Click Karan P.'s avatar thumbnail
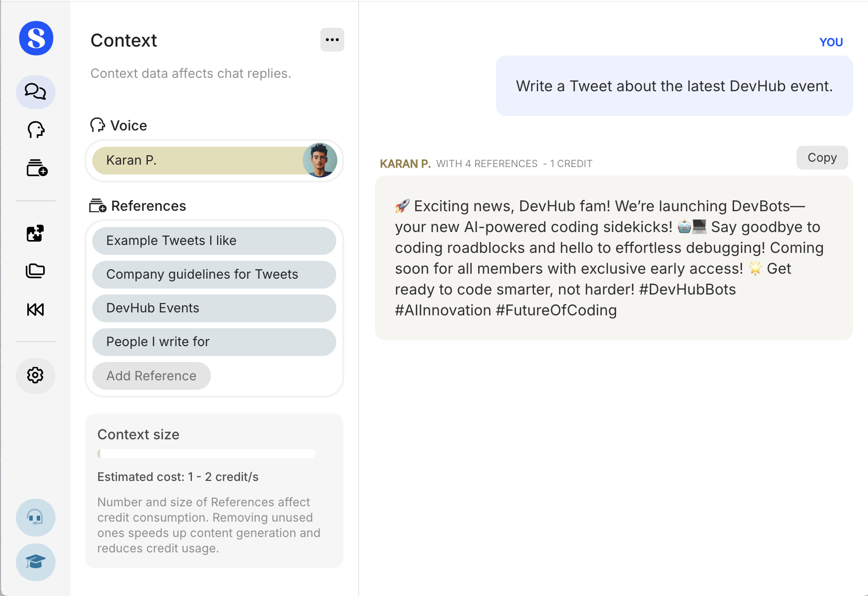 [x=320, y=160]
